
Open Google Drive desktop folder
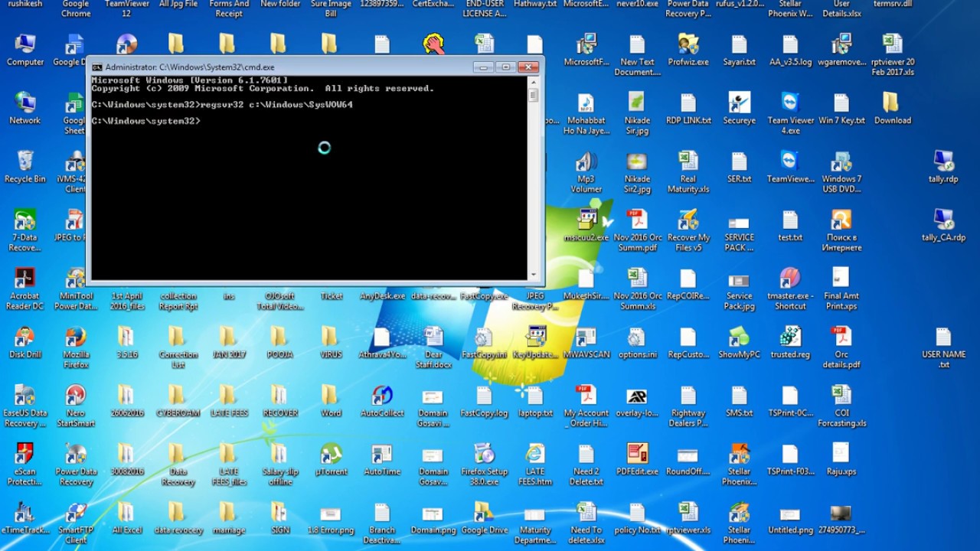[484, 517]
